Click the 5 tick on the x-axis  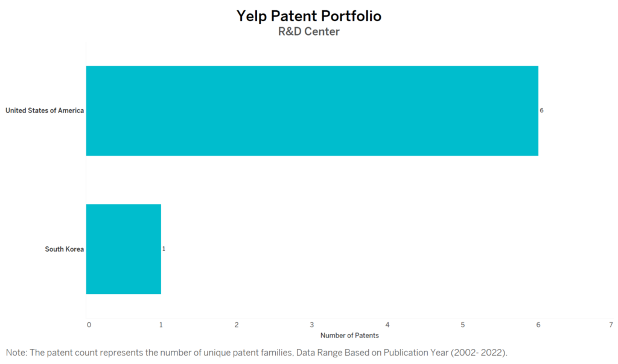463,325
